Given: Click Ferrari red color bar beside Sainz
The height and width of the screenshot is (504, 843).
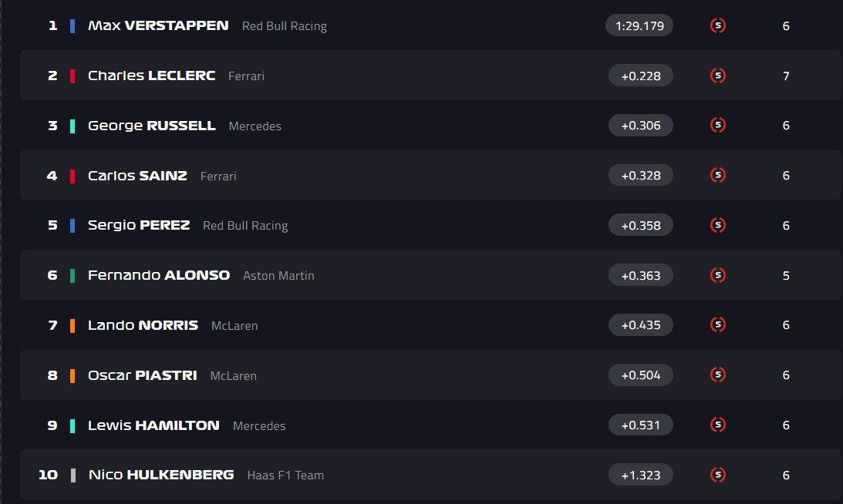Looking at the screenshot, I should pyautogui.click(x=72, y=176).
